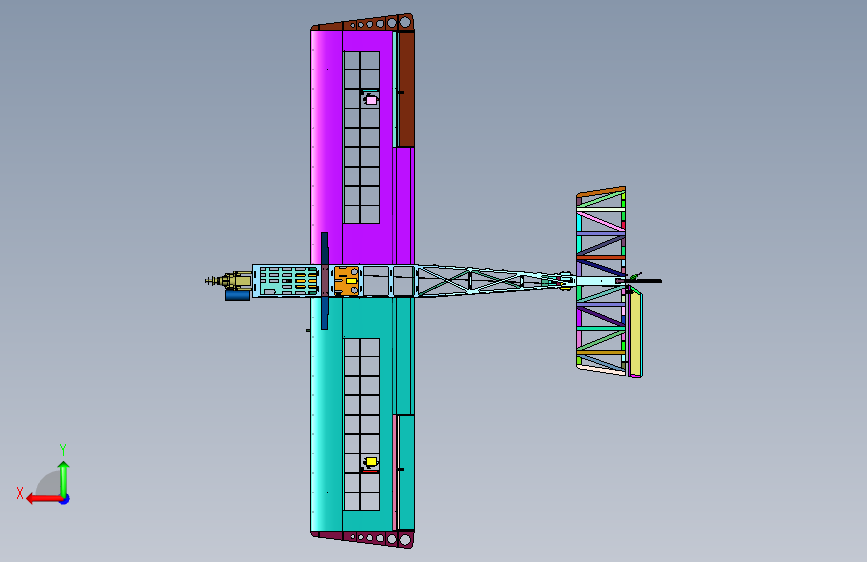
Task: Select the blue block under the nose
Action: [x=238, y=295]
